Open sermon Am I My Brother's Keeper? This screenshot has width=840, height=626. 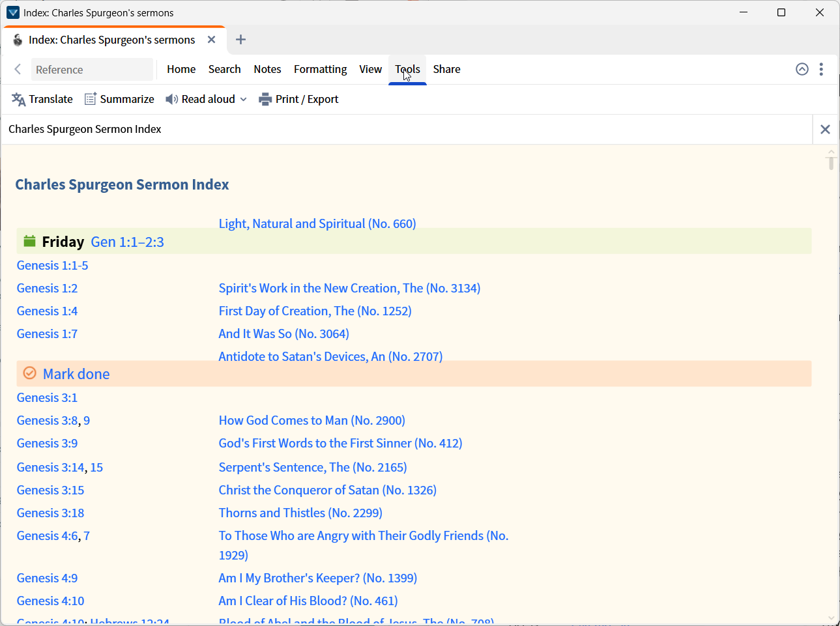coord(318,578)
